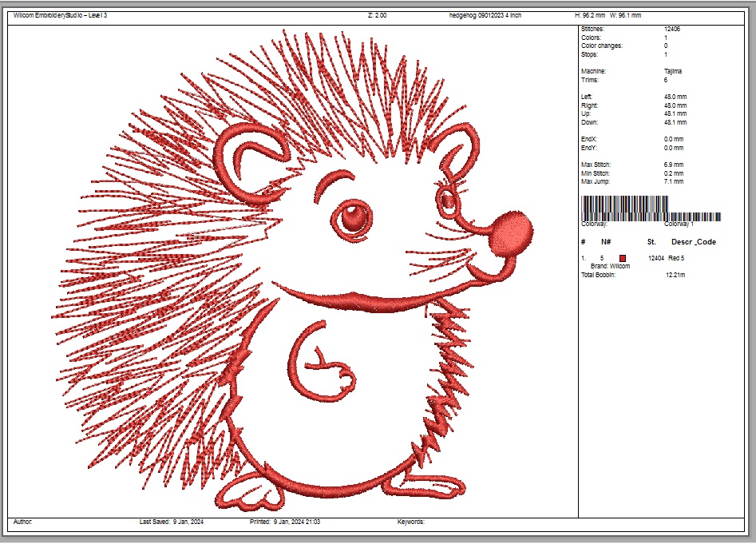Click the Wilcom EmbroideryStudio header text
Screen dimensions: 756x544
click(60, 15)
